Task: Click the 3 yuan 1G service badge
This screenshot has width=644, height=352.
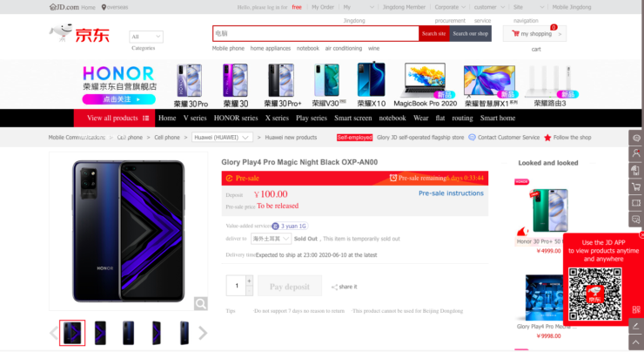Action: coord(290,227)
